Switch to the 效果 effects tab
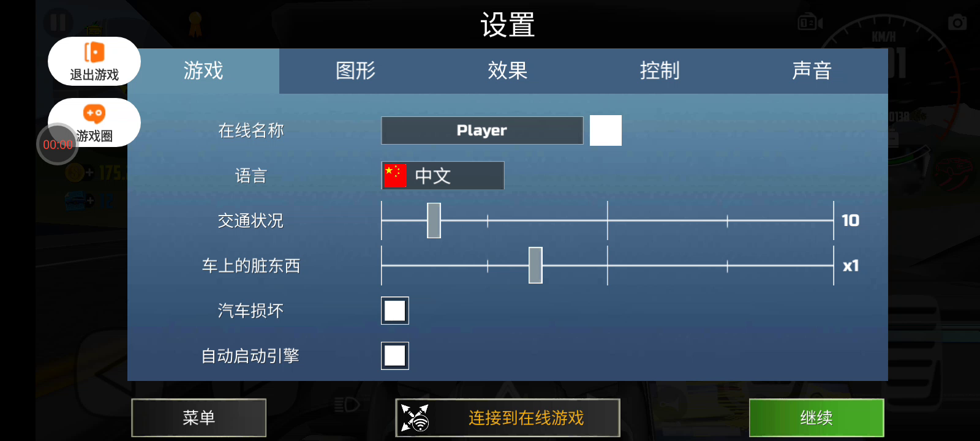The height and width of the screenshot is (441, 980). 507,71
